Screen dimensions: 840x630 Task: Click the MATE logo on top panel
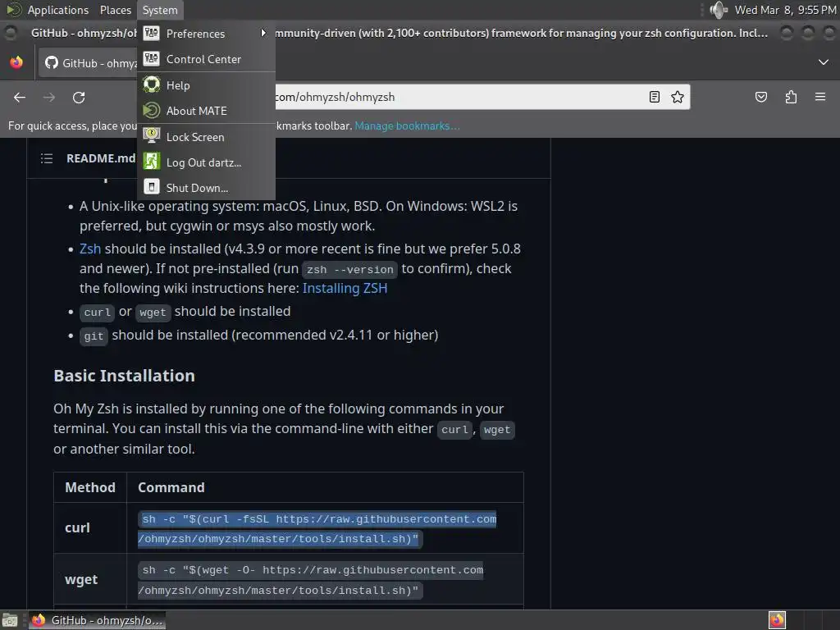pos(14,10)
